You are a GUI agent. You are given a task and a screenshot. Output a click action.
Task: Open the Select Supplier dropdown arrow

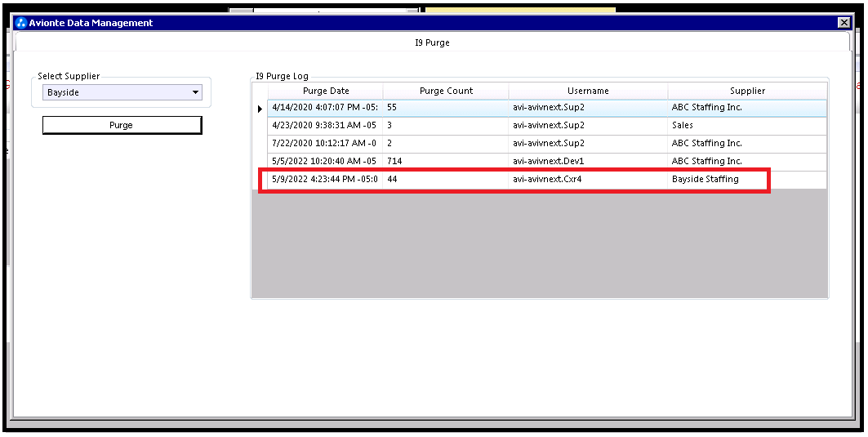tap(195, 92)
